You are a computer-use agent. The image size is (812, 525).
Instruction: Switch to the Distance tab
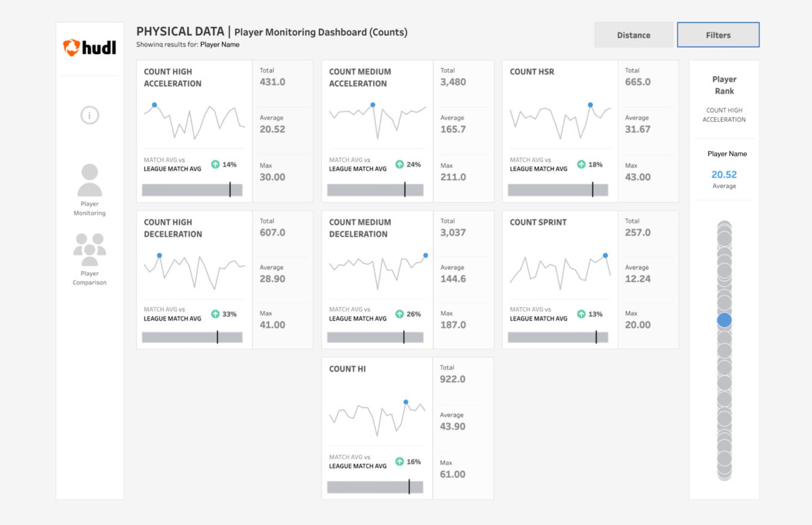[633, 35]
